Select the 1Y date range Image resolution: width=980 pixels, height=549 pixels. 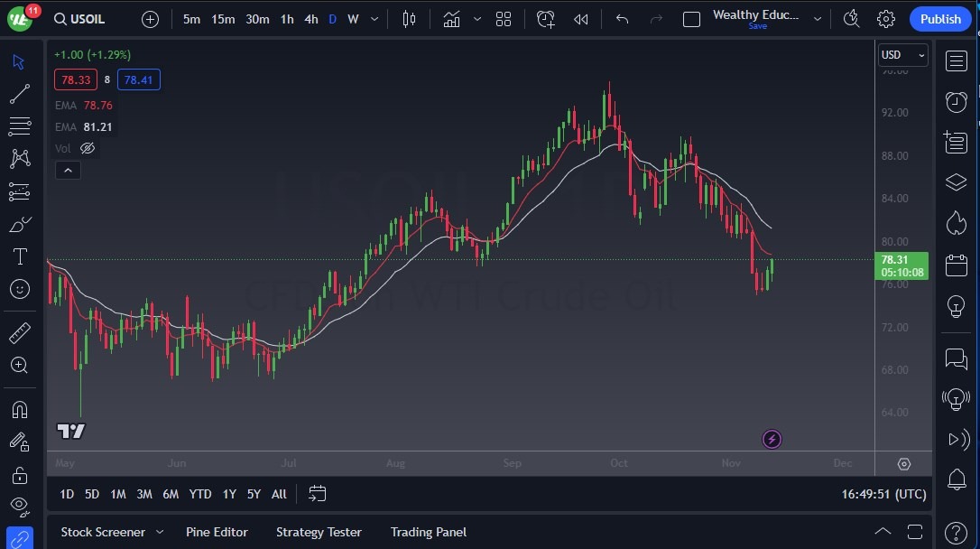point(228,494)
